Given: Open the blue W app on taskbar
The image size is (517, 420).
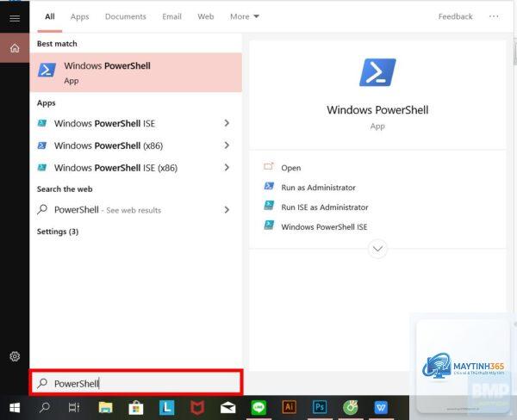Looking at the screenshot, I should click(x=381, y=408).
